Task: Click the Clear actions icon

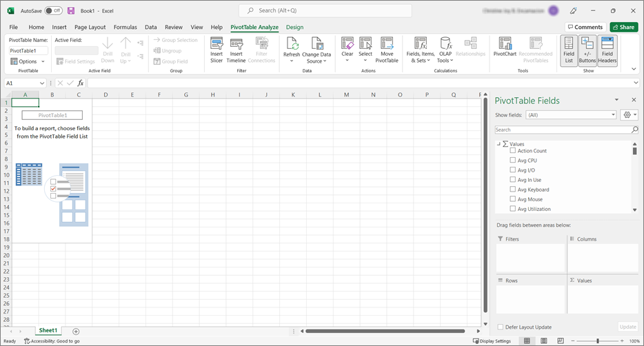Action: (x=347, y=43)
